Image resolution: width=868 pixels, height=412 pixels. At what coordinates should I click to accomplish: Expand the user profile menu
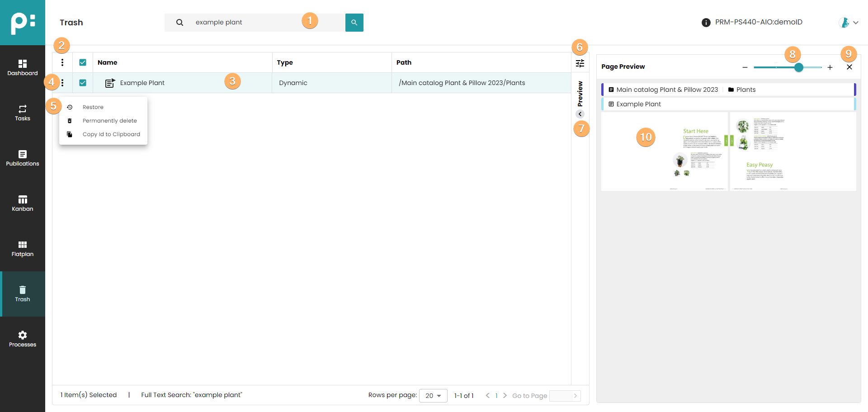coord(849,23)
